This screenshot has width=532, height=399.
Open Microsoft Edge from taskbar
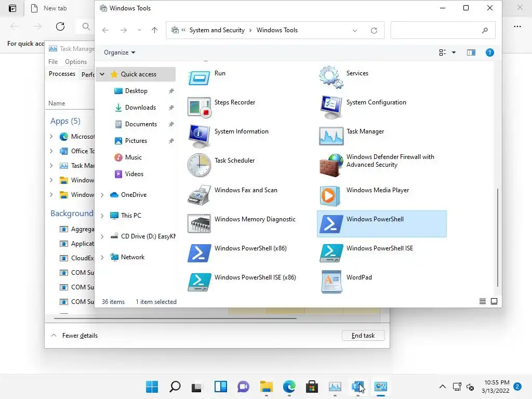pyautogui.click(x=289, y=387)
